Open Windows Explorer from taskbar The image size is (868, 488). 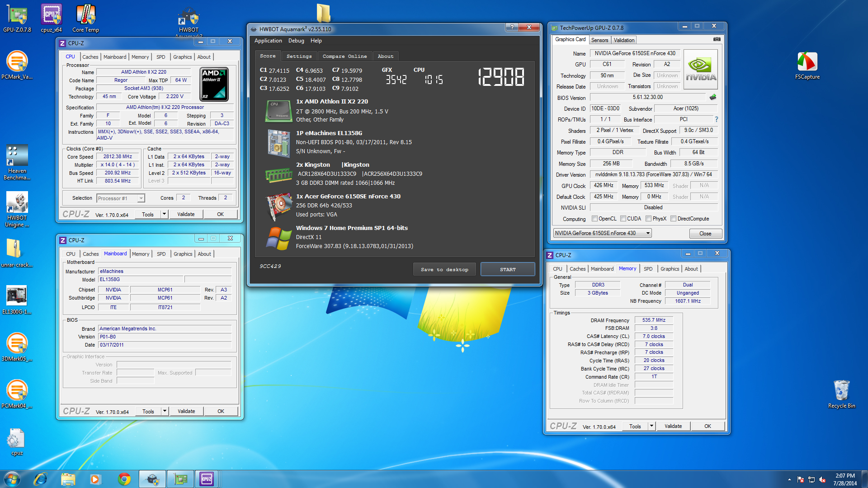click(68, 479)
